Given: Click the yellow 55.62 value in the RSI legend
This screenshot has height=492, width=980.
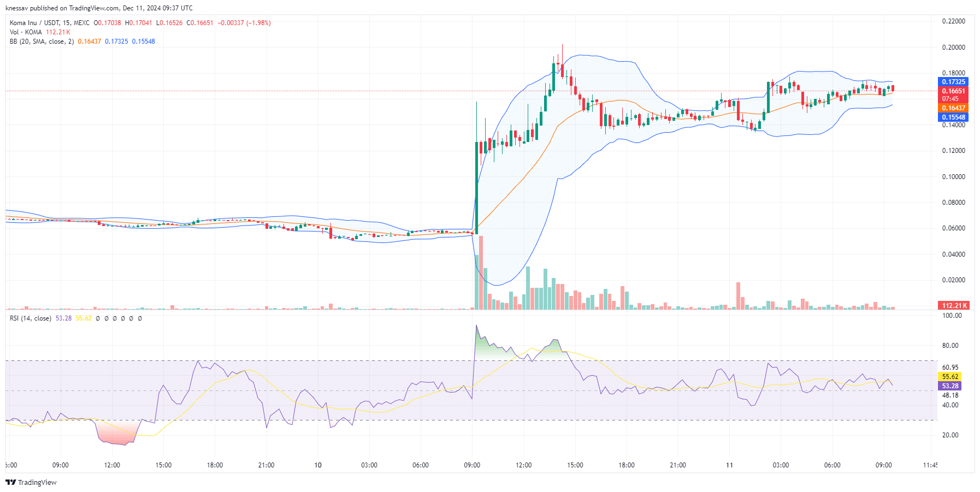Looking at the screenshot, I should [x=84, y=318].
